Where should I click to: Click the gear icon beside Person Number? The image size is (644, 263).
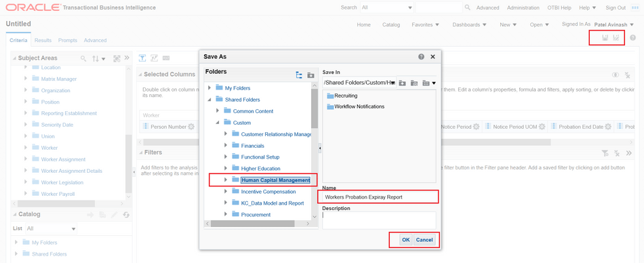tap(191, 127)
